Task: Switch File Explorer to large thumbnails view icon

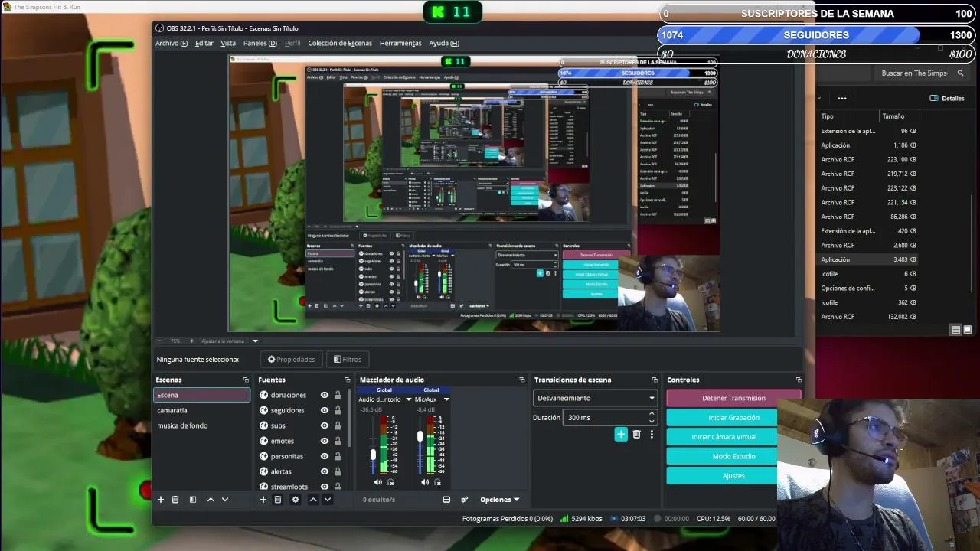Action: [968, 330]
